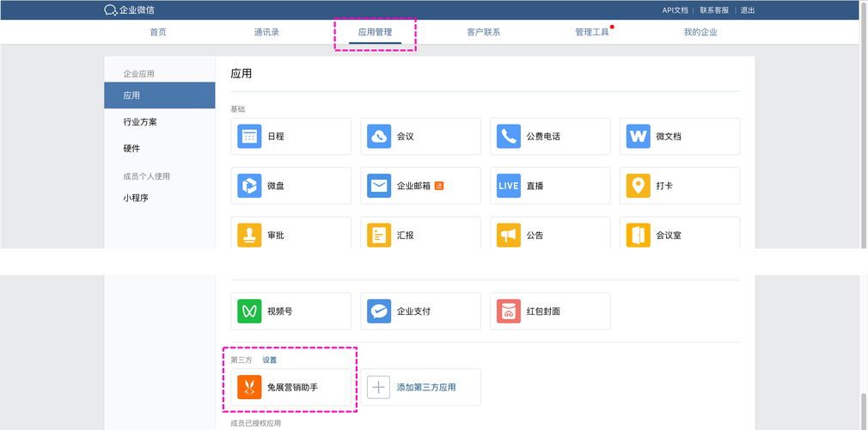Screen dimensions: 868x430
Task: Go to the 客户联系 tab
Action: click(483, 32)
